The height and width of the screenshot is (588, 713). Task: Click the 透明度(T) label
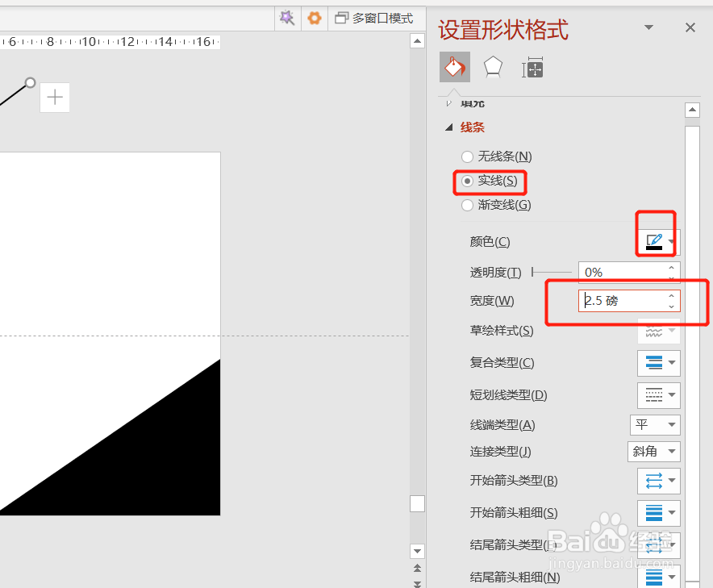tap(495, 273)
